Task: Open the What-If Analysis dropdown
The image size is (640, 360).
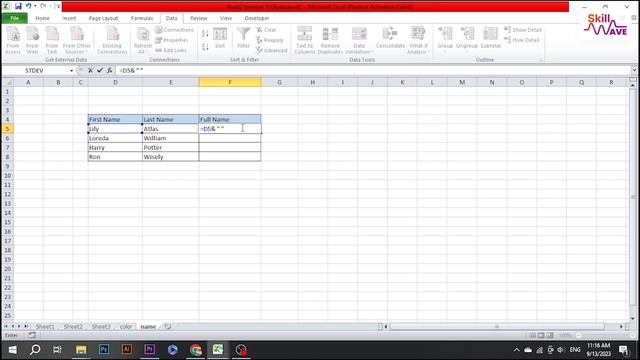Action: pos(418,40)
